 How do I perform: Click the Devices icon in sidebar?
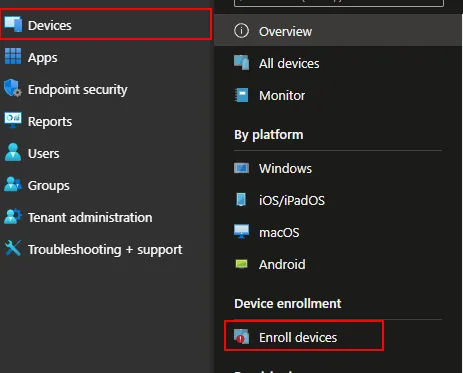pos(13,24)
